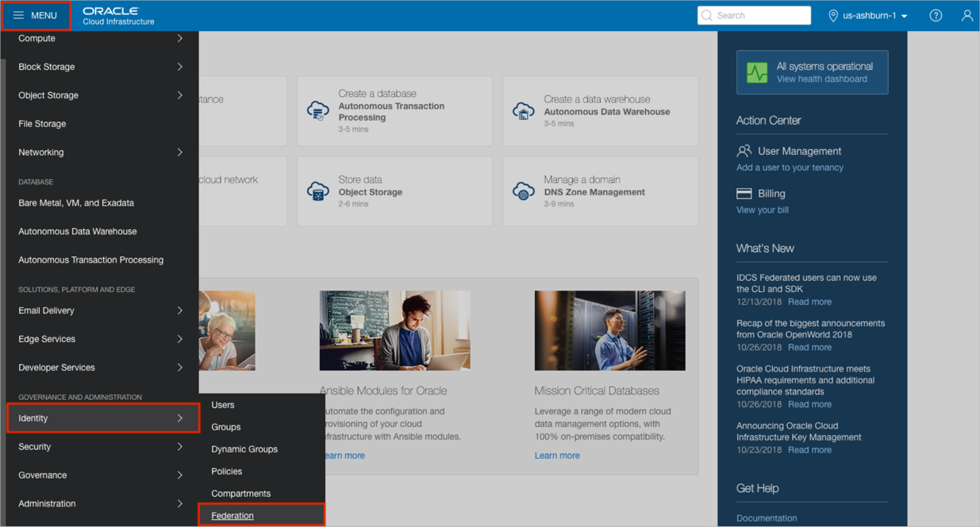
Task: Choose Compartments from the Identity submenu
Action: pos(240,494)
